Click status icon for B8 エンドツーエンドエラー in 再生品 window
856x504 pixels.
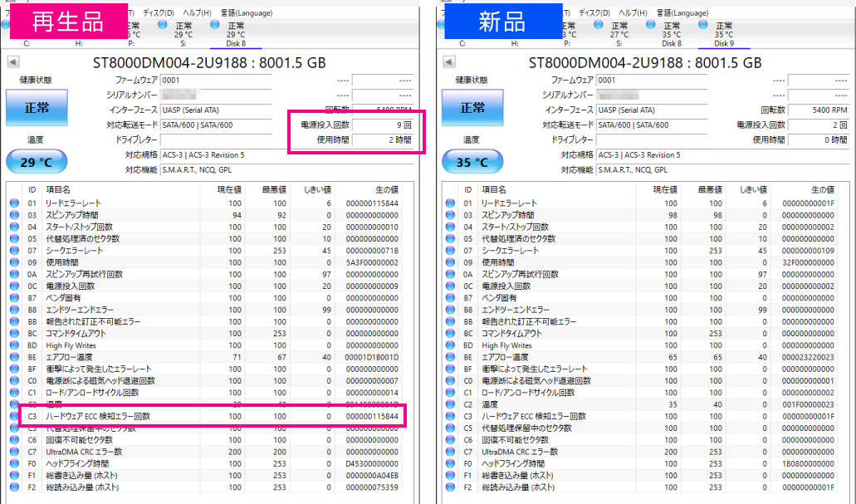click(x=14, y=310)
